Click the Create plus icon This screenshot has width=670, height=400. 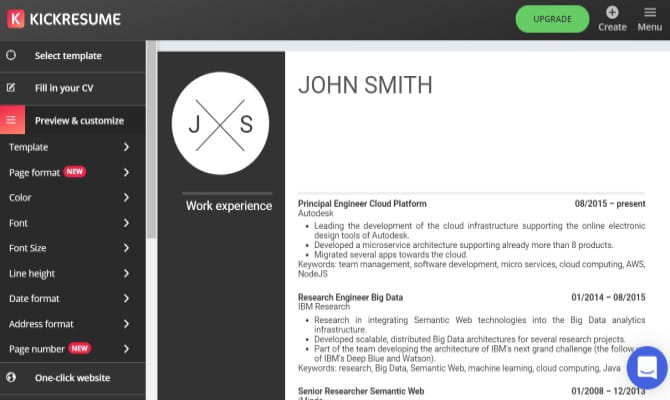pyautogui.click(x=612, y=12)
